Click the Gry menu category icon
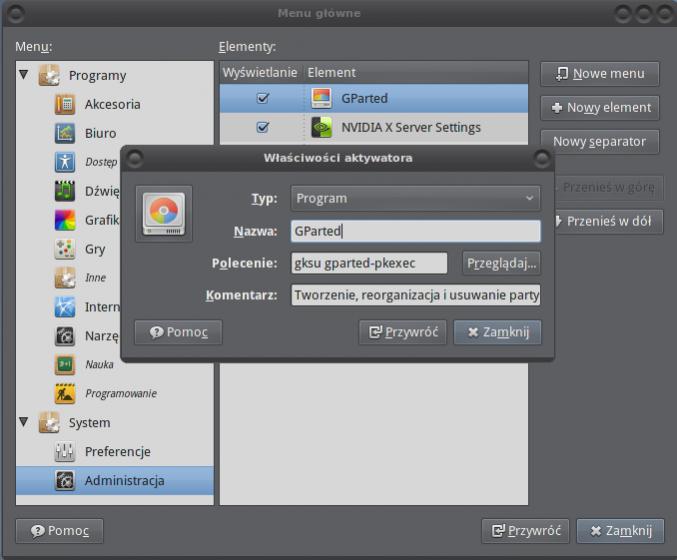Screen dimensions: 677x560 click(x=65, y=249)
